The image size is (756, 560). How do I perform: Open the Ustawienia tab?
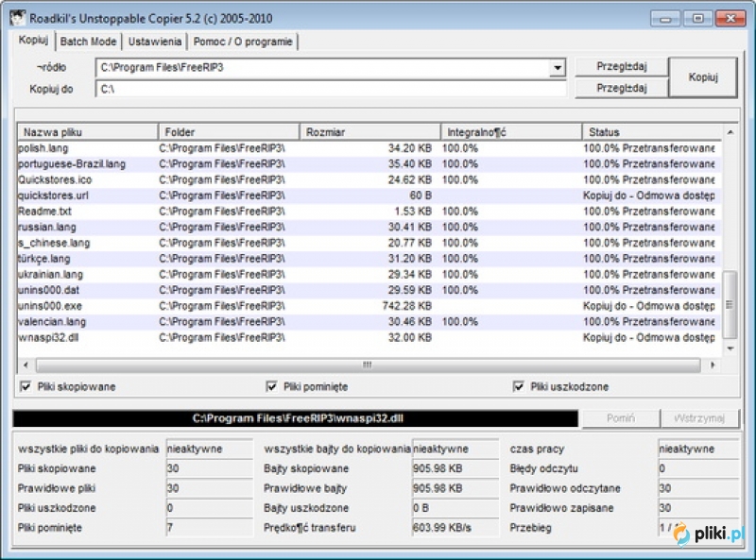click(x=155, y=42)
